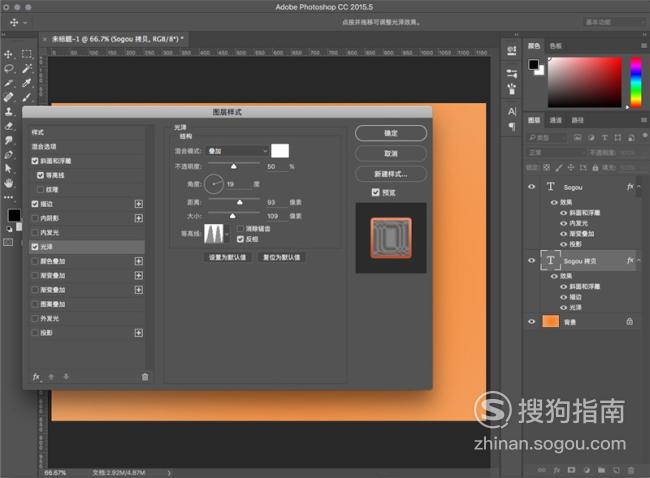Image resolution: width=650 pixels, height=478 pixels.
Task: Open the Color panel flyout menu
Action: pos(644,46)
